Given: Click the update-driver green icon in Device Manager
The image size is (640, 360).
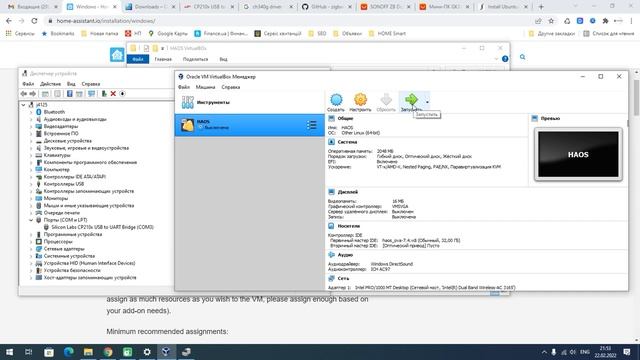Looking at the screenshot, I should (x=104, y=94).
